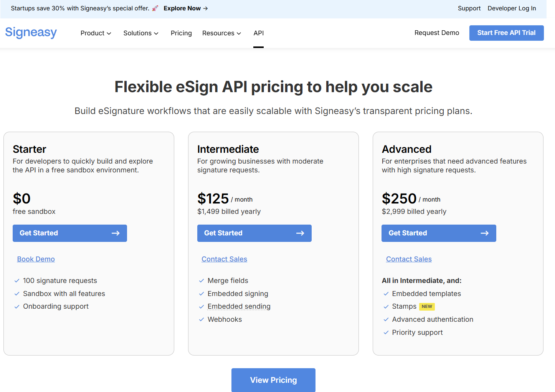Viewport: 555px width, 392px height.
Task: Click the checkmark beside Embedded templates
Action: pyautogui.click(x=386, y=294)
